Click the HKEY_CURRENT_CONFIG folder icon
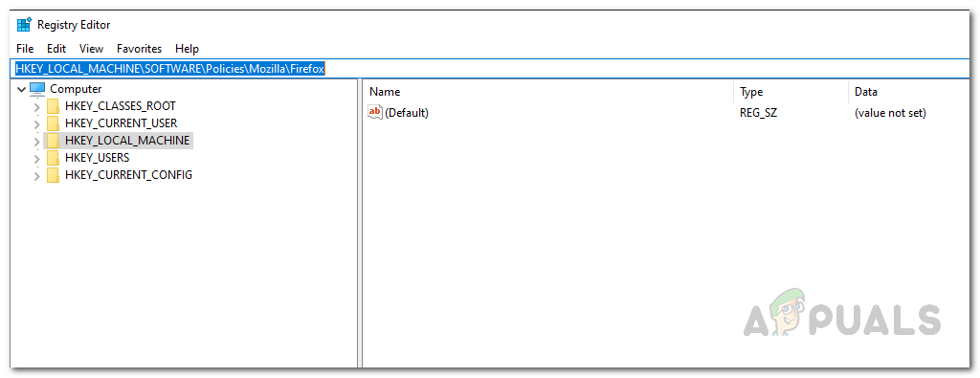The width and height of the screenshot is (980, 378). (x=53, y=175)
